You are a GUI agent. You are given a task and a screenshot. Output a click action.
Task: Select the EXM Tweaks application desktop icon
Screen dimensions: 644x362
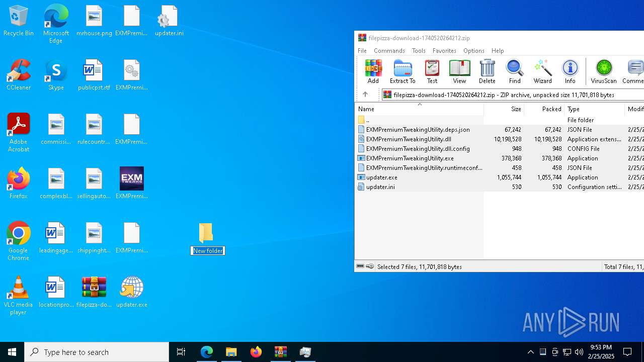[x=131, y=184]
